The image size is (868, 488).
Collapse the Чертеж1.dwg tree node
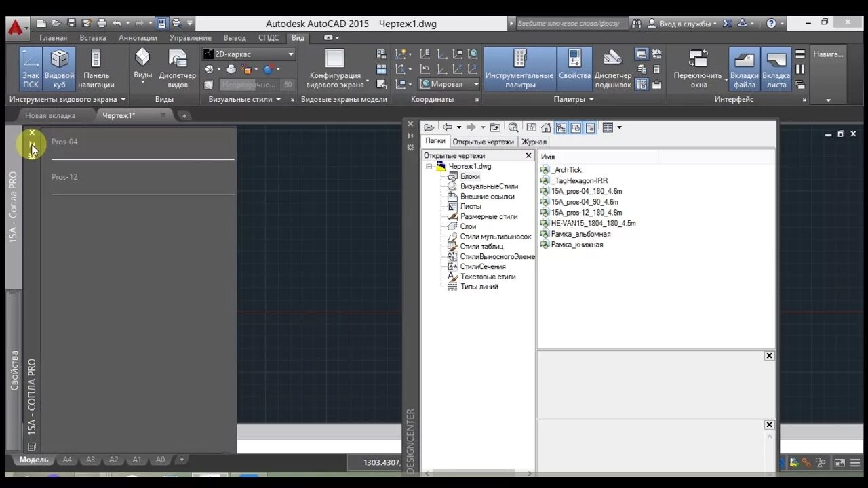click(429, 166)
